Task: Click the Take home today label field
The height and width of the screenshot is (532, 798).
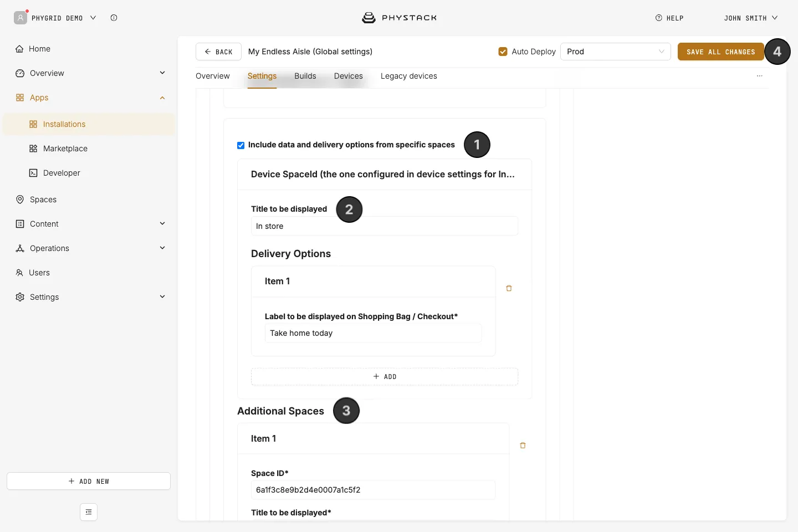Action: tap(374, 333)
